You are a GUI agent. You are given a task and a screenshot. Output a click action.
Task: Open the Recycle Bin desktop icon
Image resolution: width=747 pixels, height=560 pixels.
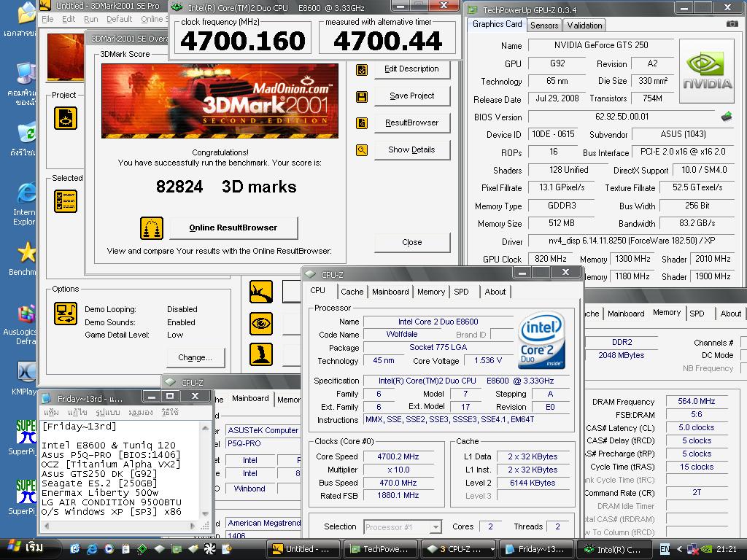click(x=24, y=141)
